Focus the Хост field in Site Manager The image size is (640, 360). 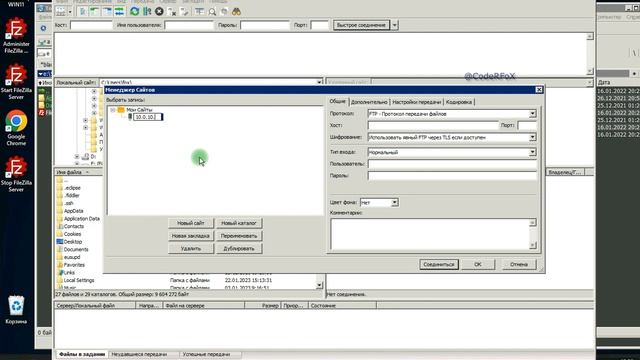click(433, 125)
